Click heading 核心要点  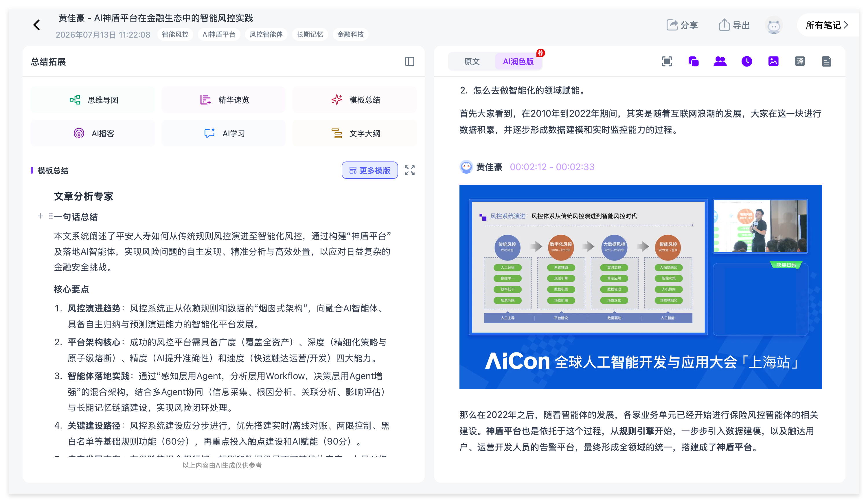tap(71, 289)
